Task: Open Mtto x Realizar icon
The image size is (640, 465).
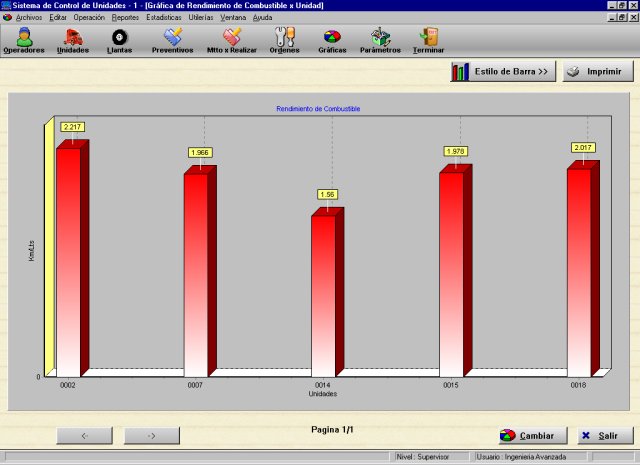Action: pyautogui.click(x=231, y=39)
